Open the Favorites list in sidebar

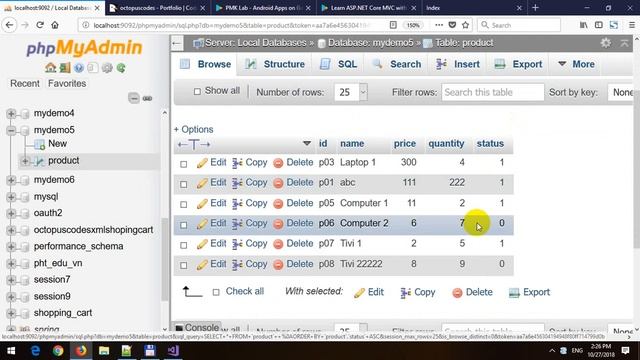point(67,83)
